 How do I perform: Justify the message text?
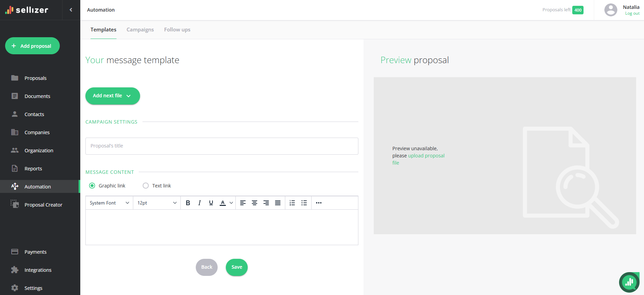pyautogui.click(x=278, y=203)
